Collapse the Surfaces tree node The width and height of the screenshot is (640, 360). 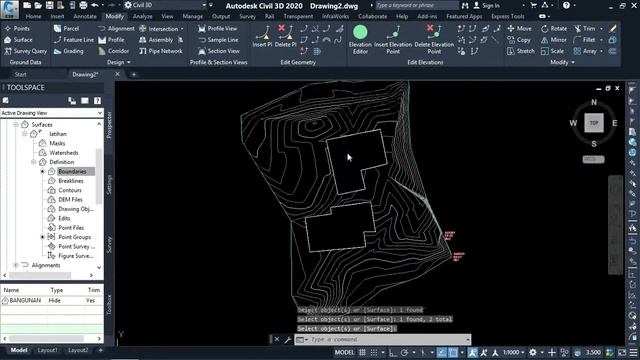(x=16, y=124)
